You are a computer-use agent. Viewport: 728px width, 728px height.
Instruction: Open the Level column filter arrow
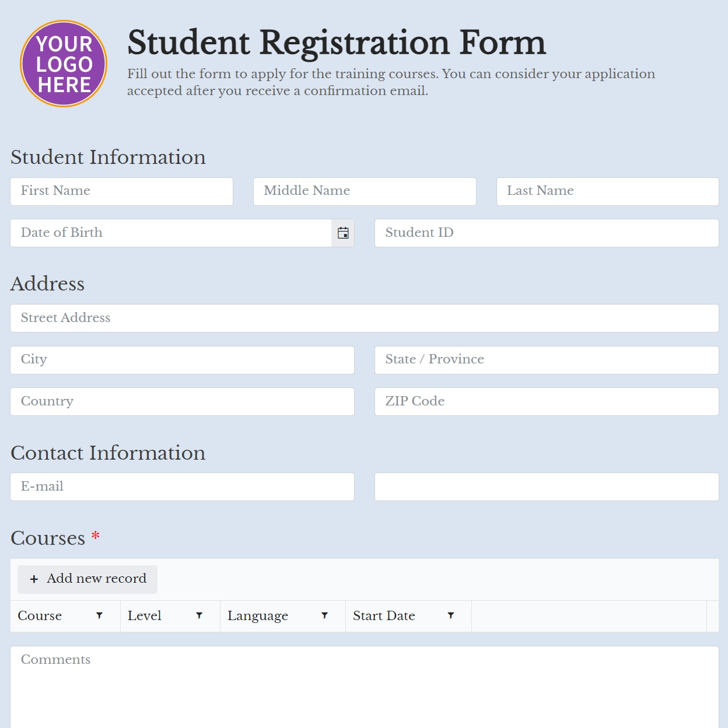[x=199, y=615]
